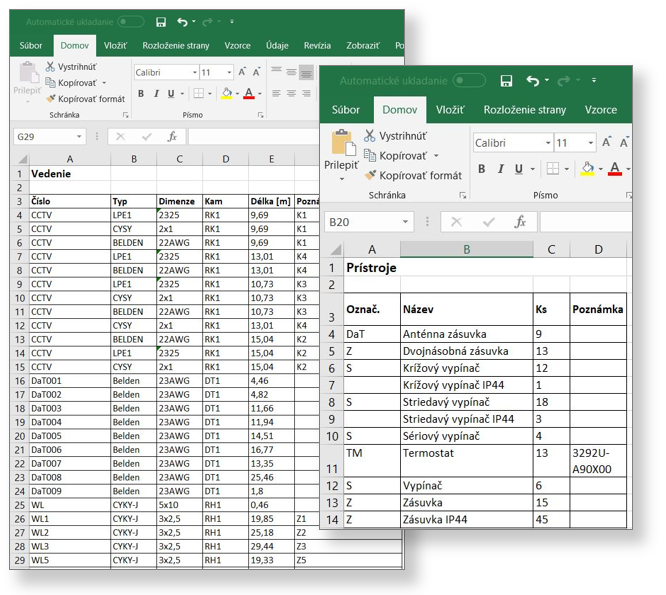This screenshot has height=595, width=666.
Task: Open Rozloženie strany tab in Prístroje window
Action: coord(525,110)
